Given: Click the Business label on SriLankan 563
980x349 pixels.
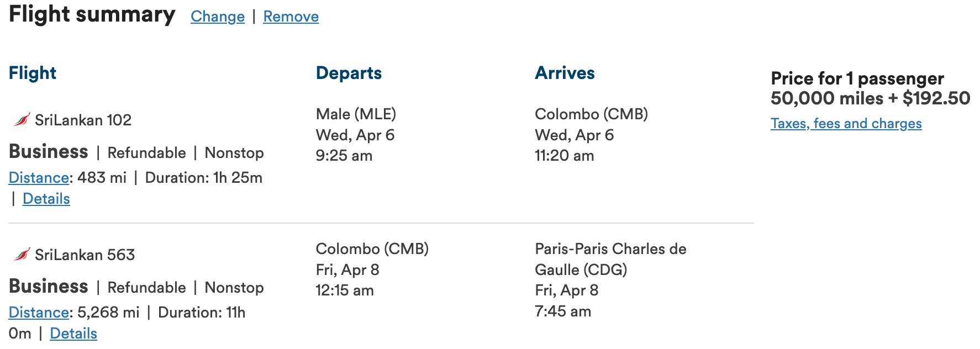Looking at the screenshot, I should coord(48,287).
